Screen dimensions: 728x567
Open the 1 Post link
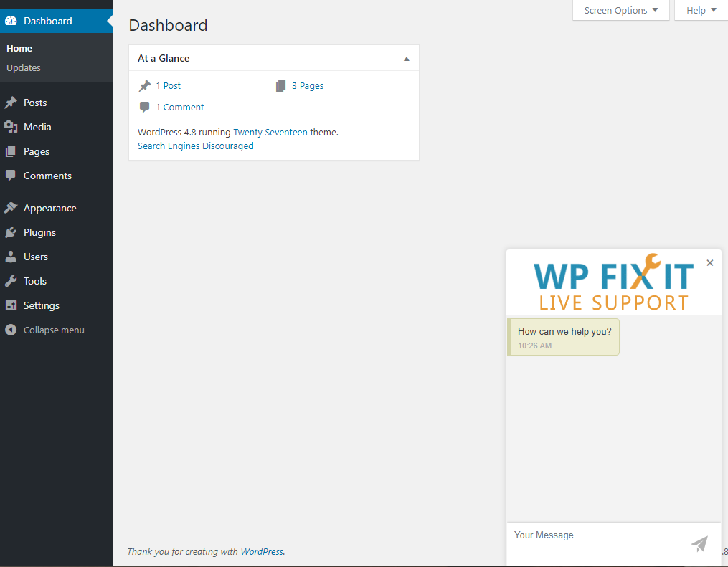[x=168, y=86]
